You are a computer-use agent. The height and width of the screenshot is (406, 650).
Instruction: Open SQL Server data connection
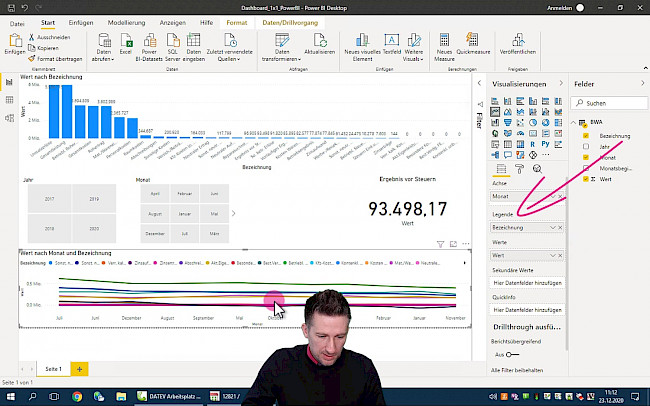click(173, 42)
